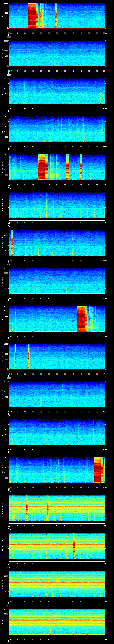This screenshot has height=644, width=114.
Task: Click the '13:47:00' time axis label
Action: click(x=9, y=412)
